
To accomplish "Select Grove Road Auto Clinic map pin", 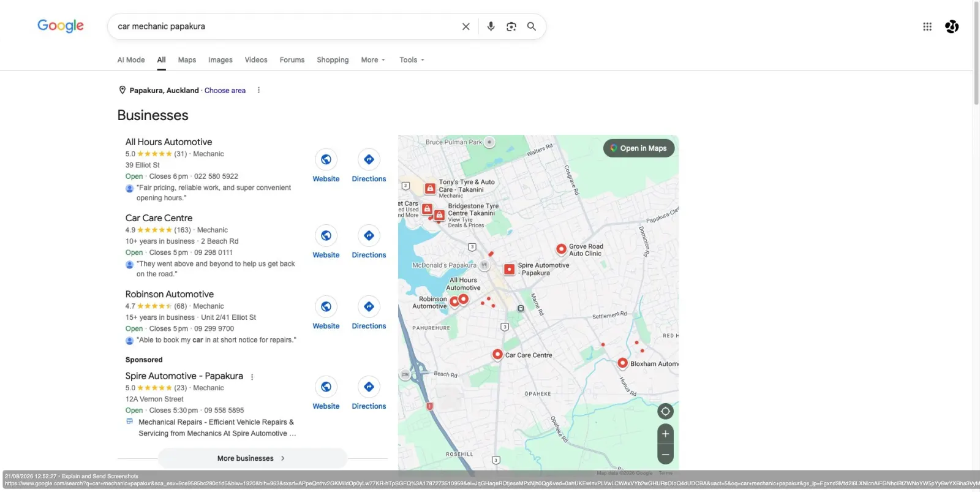I will pyautogui.click(x=561, y=249).
